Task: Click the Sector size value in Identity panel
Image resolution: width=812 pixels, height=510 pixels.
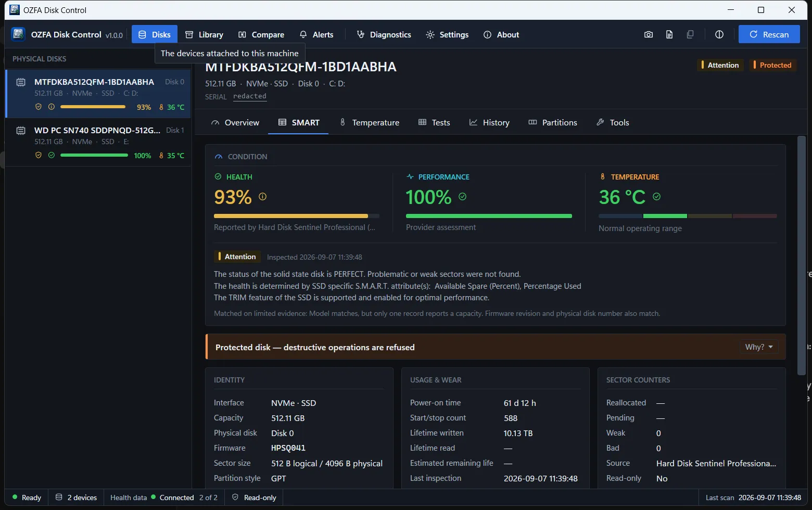Action: coord(327,463)
